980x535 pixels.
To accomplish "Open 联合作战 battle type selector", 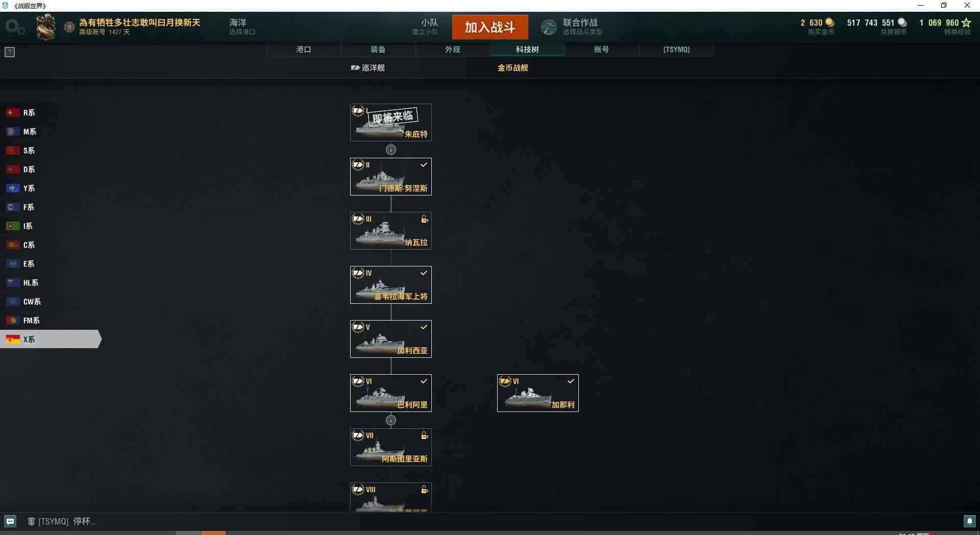I will tap(572, 27).
